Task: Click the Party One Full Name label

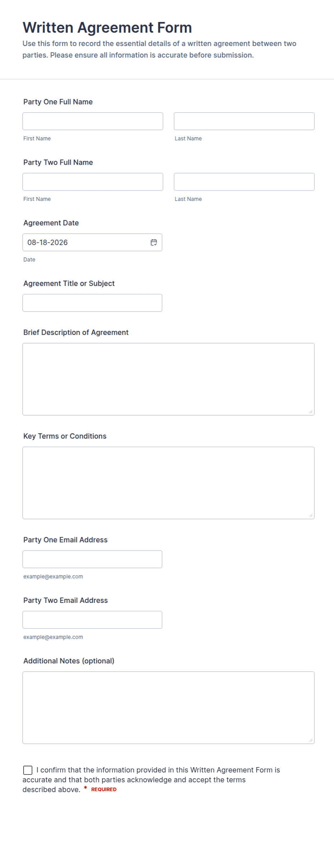Action: point(58,102)
